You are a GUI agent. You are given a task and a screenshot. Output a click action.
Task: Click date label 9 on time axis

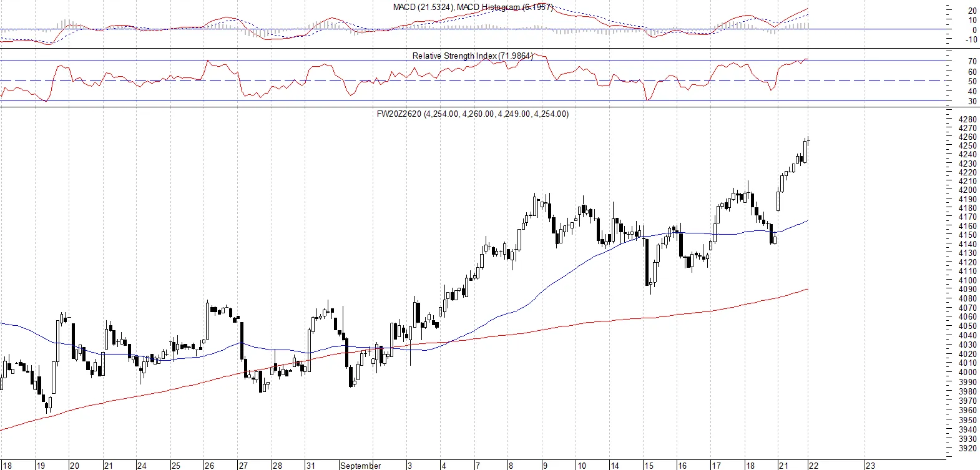pyautogui.click(x=545, y=466)
